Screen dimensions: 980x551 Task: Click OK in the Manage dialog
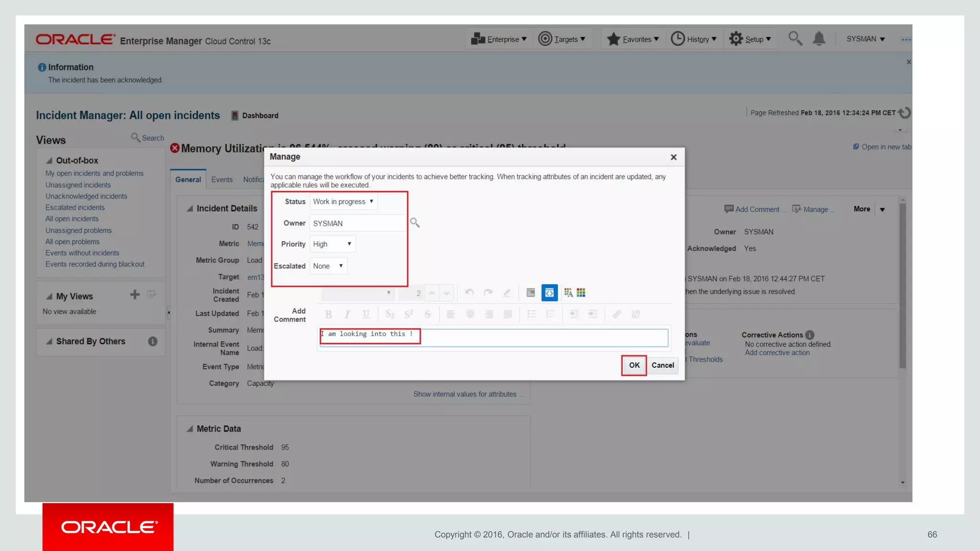[x=634, y=365]
